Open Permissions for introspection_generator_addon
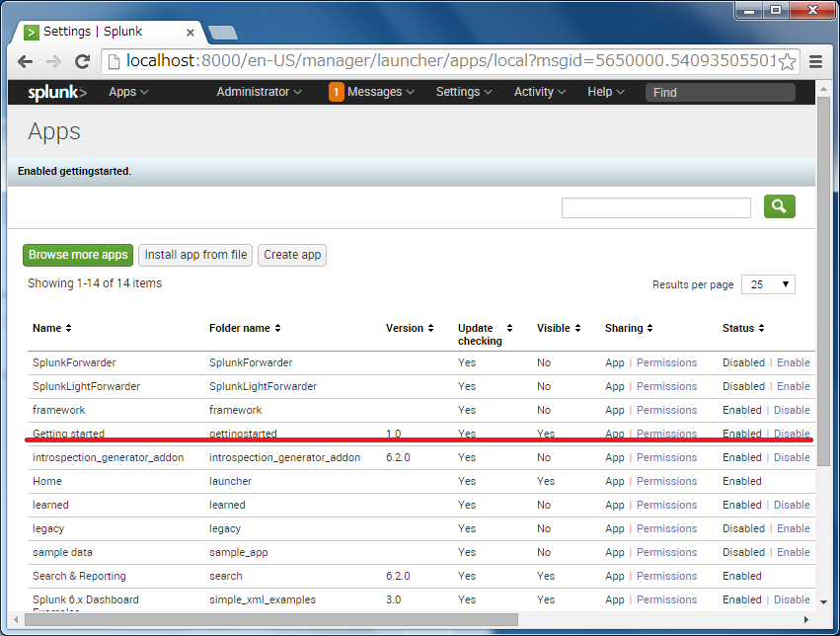The height and width of the screenshot is (636, 840). pos(666,457)
